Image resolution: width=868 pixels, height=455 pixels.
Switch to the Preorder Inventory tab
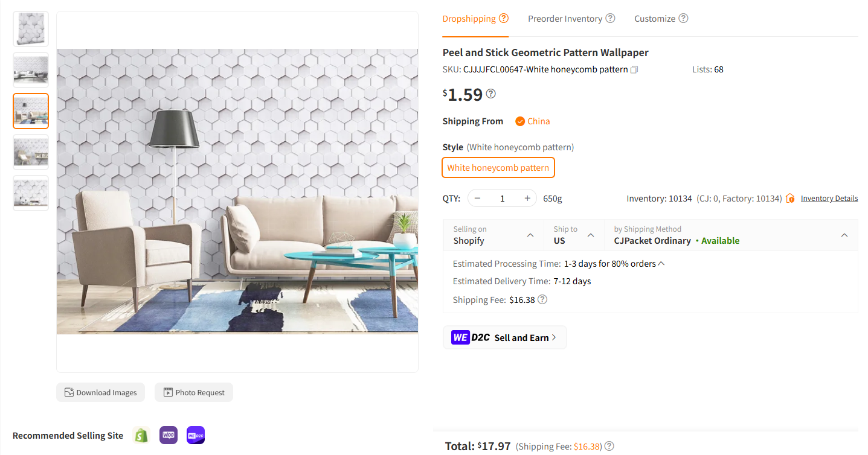pyautogui.click(x=565, y=19)
